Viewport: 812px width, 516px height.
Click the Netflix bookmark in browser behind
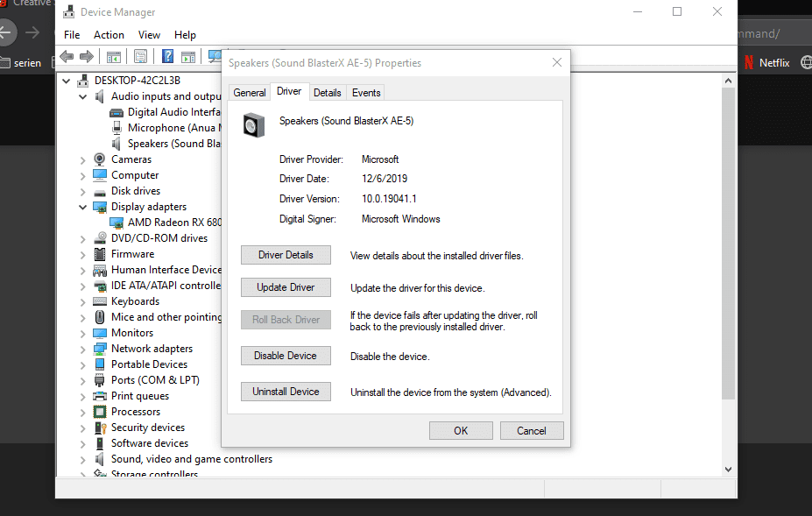767,63
